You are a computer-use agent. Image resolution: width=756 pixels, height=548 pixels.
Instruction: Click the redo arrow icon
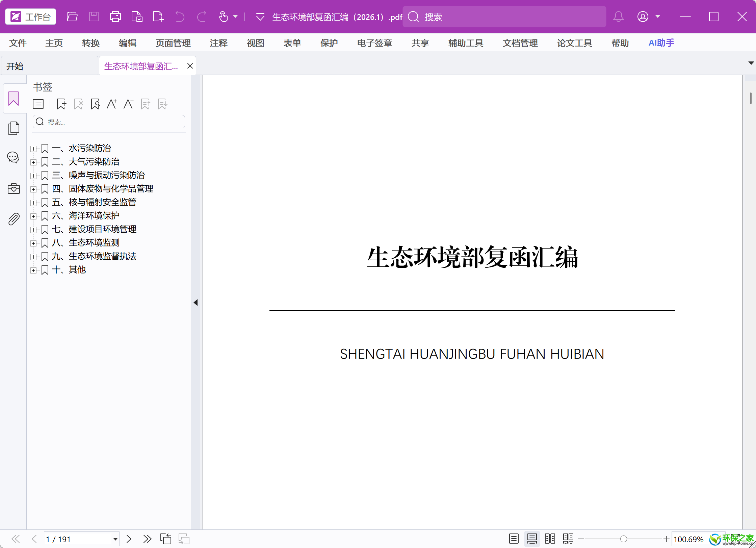click(202, 17)
